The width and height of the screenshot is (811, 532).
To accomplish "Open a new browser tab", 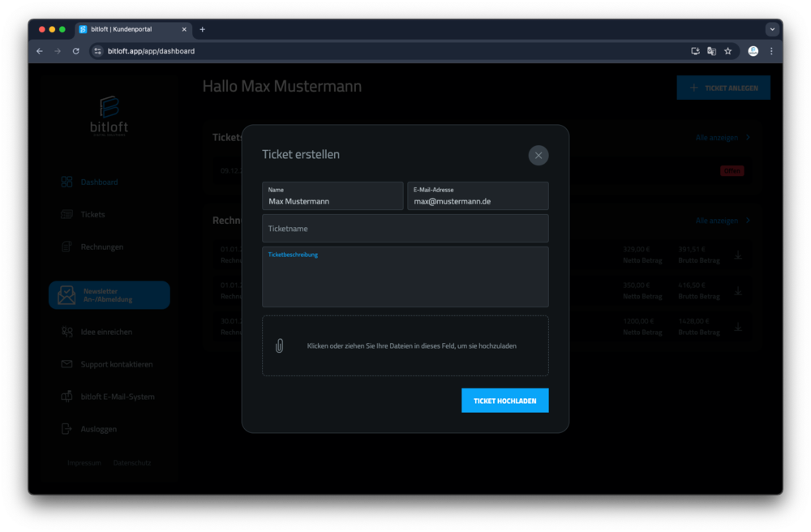I will pos(202,29).
